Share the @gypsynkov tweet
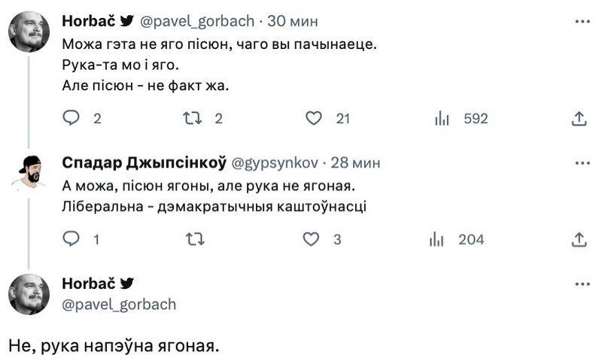This screenshot has width=602, height=364. tap(579, 239)
